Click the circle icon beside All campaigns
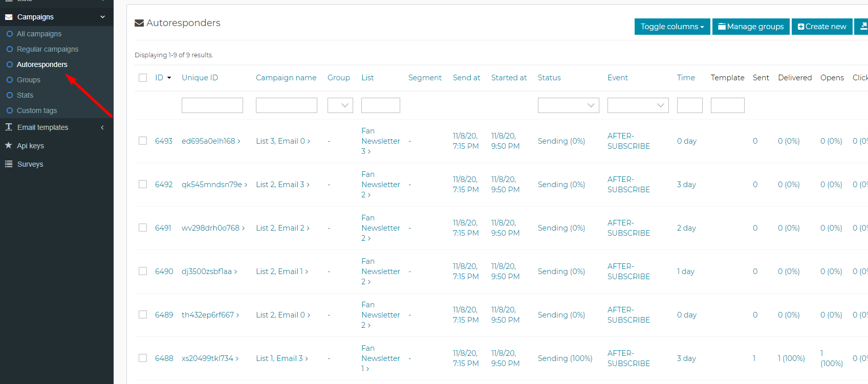This screenshot has width=868, height=384. (10, 34)
